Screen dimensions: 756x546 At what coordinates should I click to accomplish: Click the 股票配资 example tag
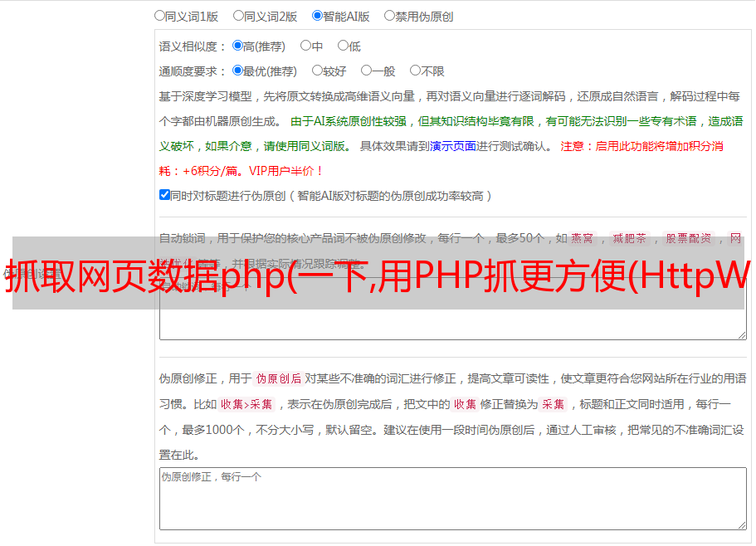[x=689, y=238]
